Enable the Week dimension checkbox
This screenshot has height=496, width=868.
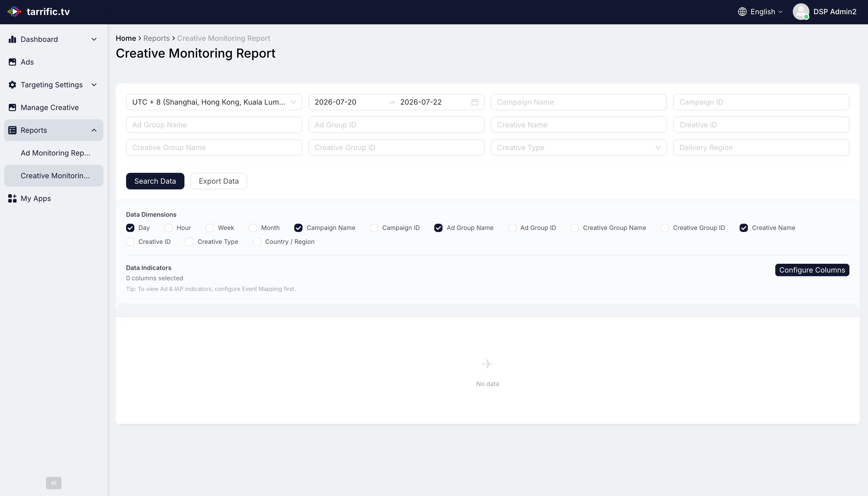(210, 228)
